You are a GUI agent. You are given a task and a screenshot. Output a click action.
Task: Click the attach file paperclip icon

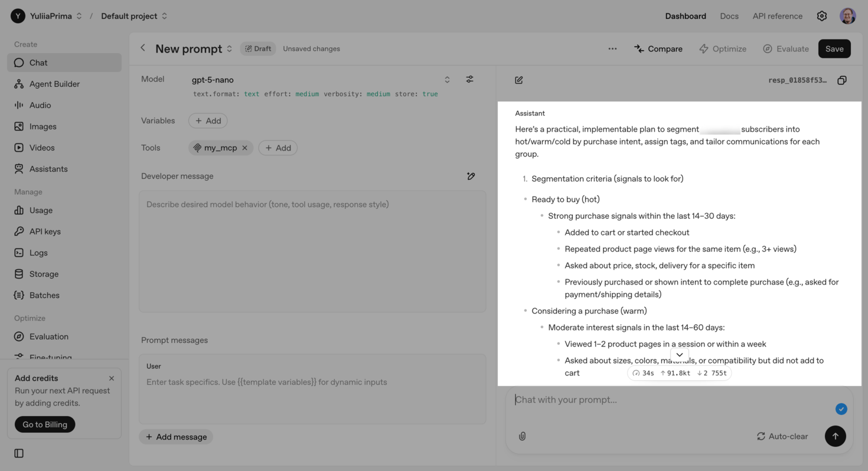click(522, 436)
